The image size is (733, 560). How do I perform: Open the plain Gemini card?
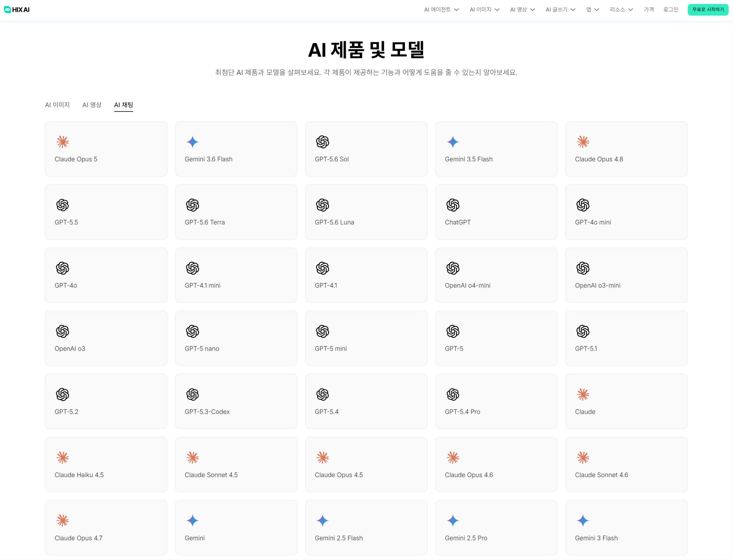point(236,527)
